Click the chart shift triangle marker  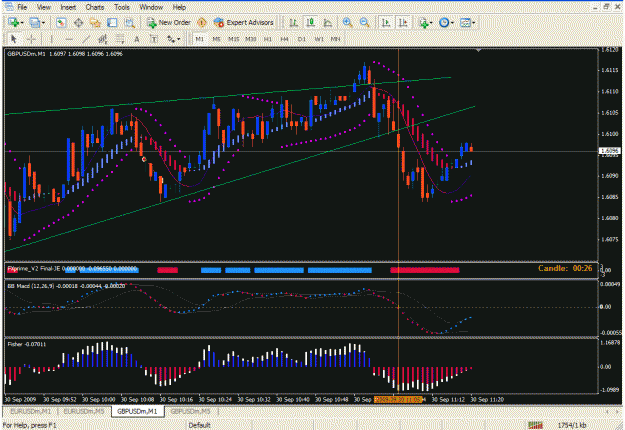pyautogui.click(x=478, y=51)
